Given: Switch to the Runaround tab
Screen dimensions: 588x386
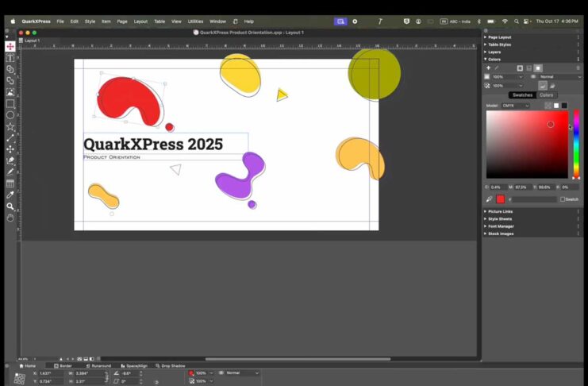Looking at the screenshot, I should click(98, 365).
